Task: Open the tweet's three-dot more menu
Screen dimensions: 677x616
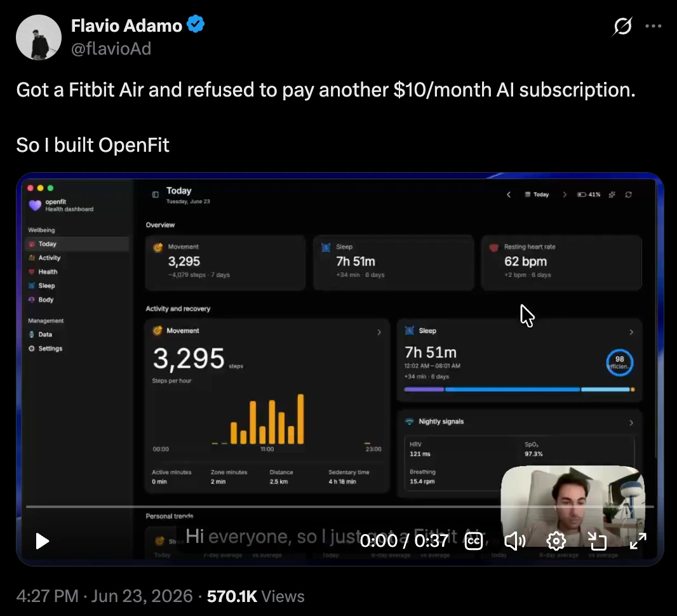Action: point(654,26)
